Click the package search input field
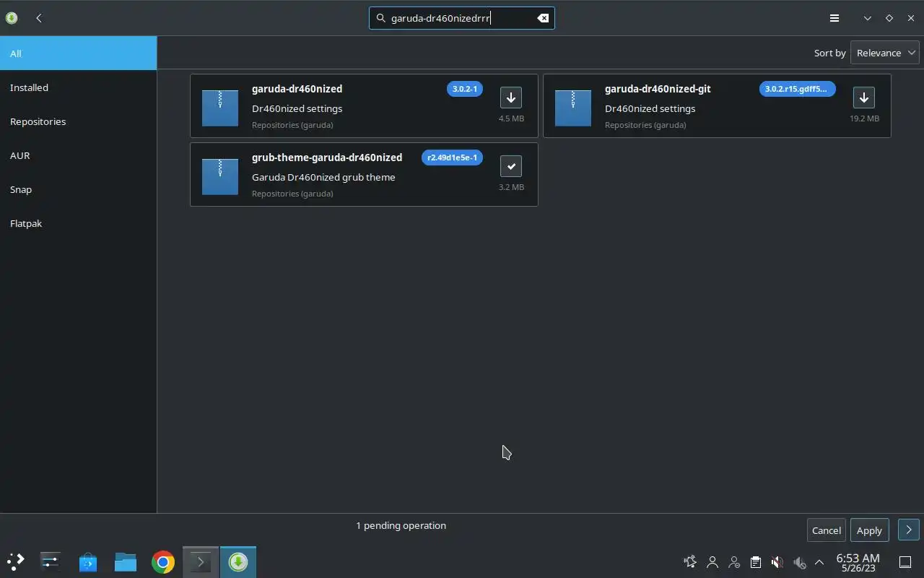The height and width of the screenshot is (578, 924). pyautogui.click(x=462, y=18)
